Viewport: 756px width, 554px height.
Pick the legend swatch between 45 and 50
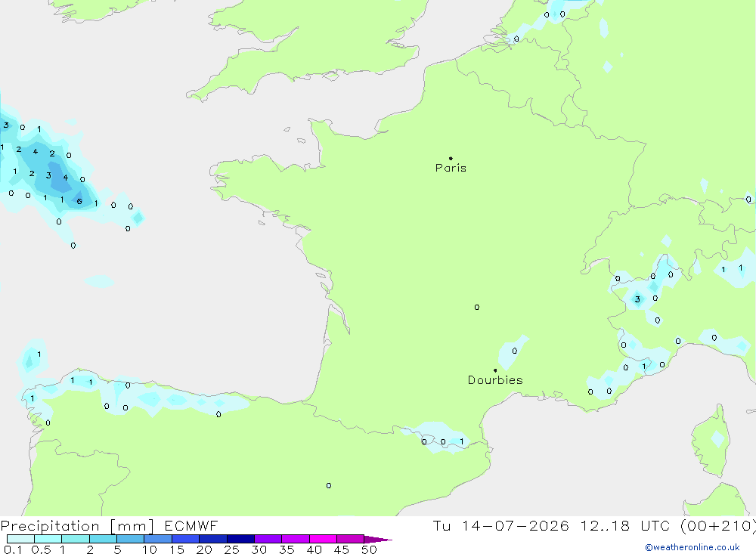pyautogui.click(x=351, y=539)
